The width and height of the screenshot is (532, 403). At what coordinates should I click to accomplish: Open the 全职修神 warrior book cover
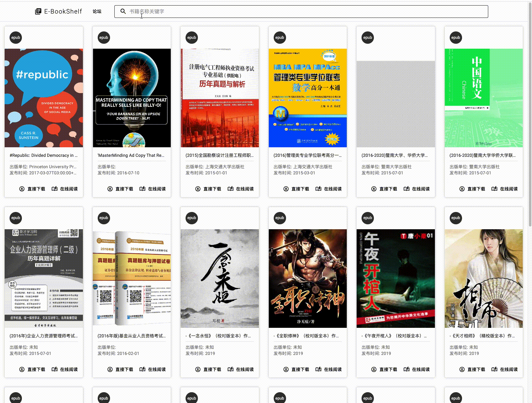pos(308,279)
